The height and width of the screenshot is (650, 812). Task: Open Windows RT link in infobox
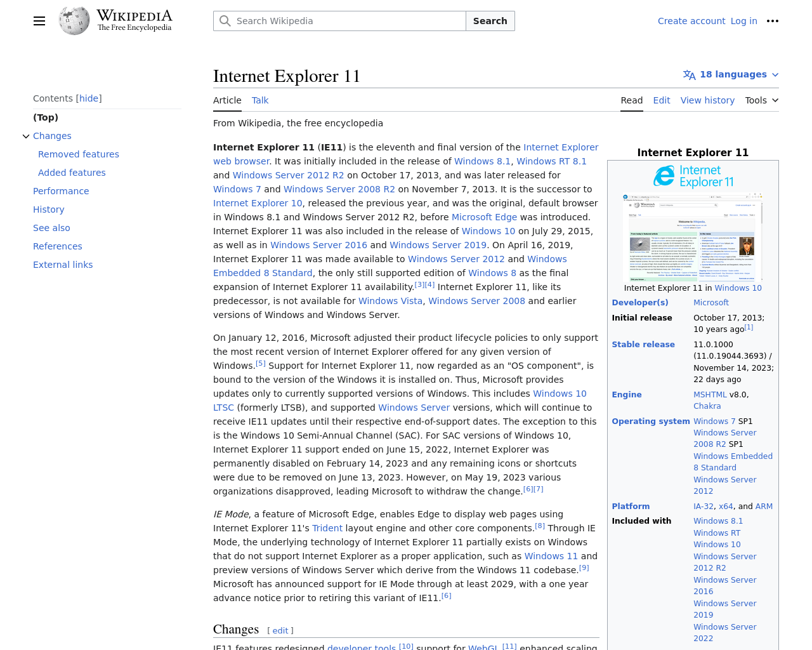click(x=717, y=533)
